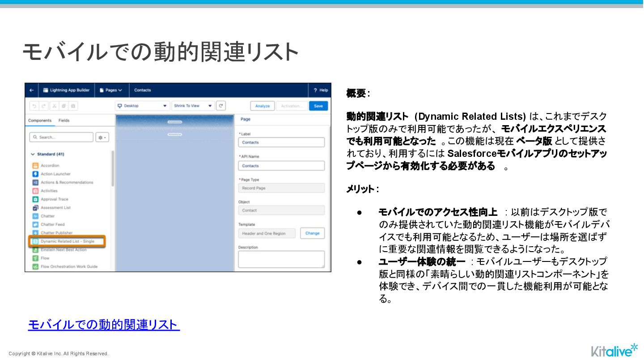
Task: Click the Chatter Feed label
Action: point(53,224)
